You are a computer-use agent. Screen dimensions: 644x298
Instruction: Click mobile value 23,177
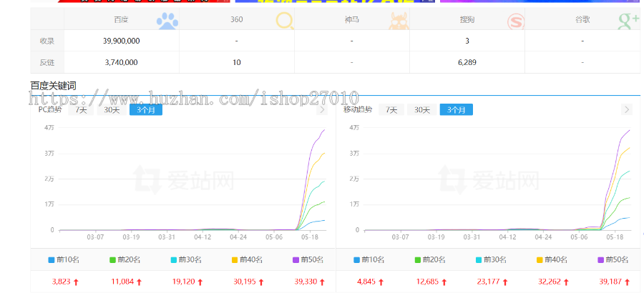pos(488,282)
